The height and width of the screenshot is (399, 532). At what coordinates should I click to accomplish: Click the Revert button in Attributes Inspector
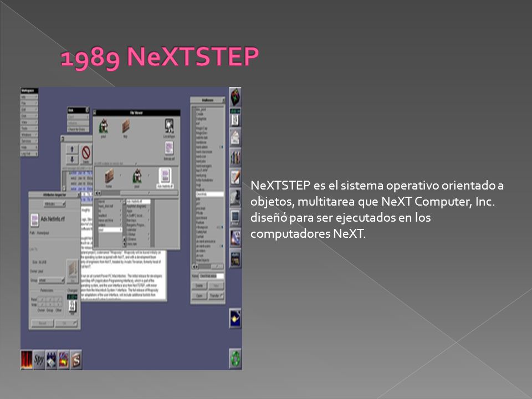pos(43,323)
